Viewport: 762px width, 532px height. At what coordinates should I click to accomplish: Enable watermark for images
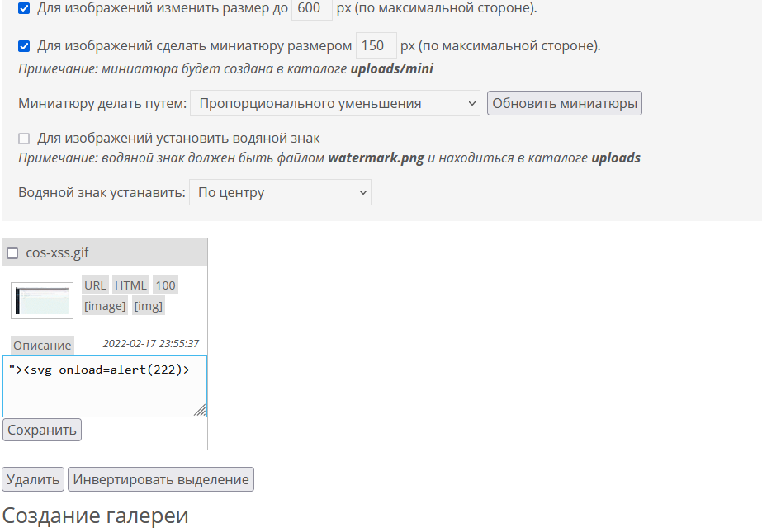tap(23, 139)
